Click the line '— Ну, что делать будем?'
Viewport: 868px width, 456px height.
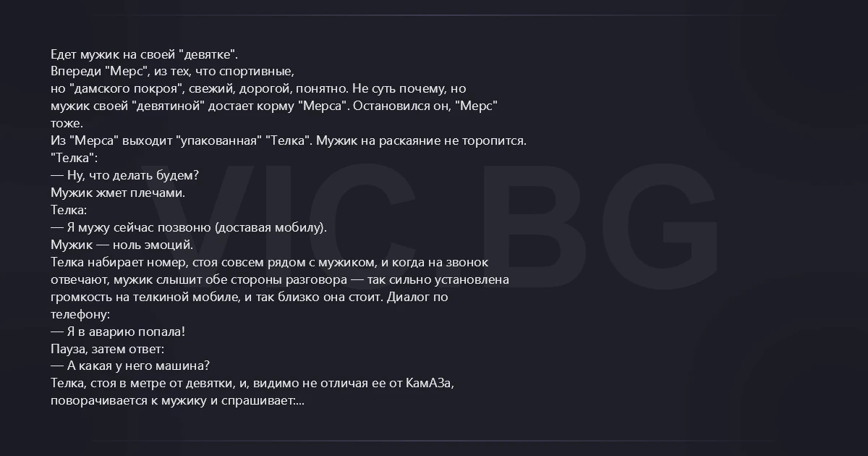click(124, 176)
